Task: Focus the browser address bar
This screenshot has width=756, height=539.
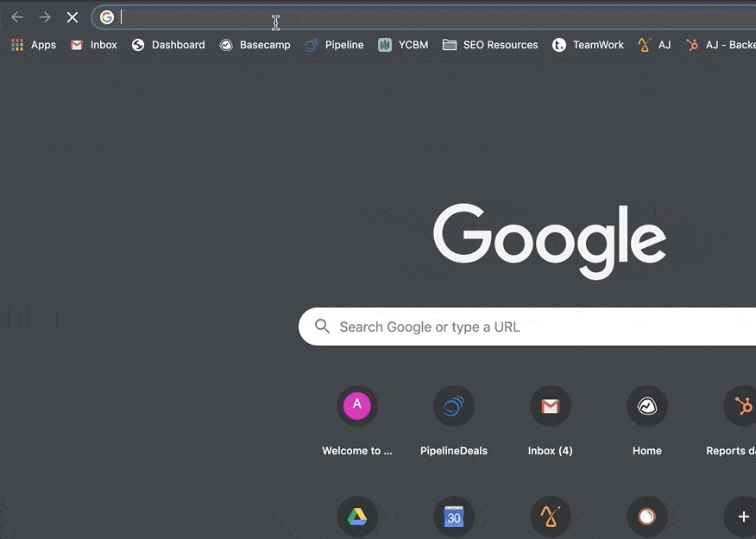Action: (x=425, y=17)
